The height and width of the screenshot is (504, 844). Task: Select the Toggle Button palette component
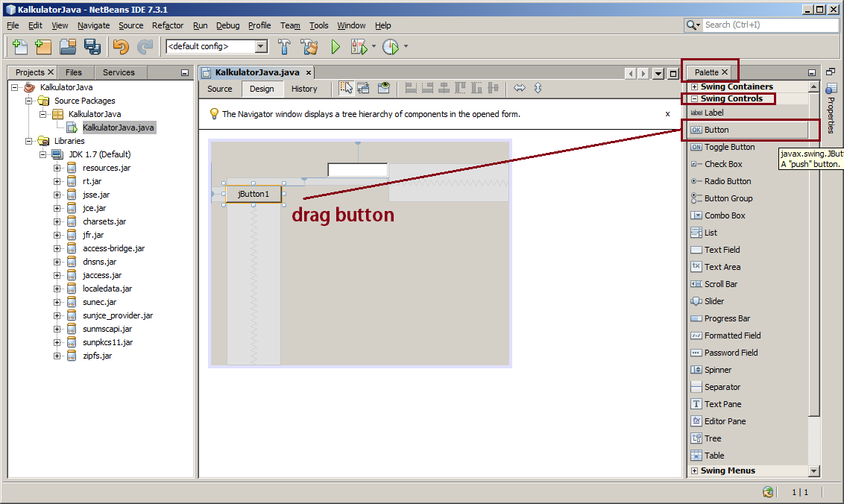click(749, 147)
